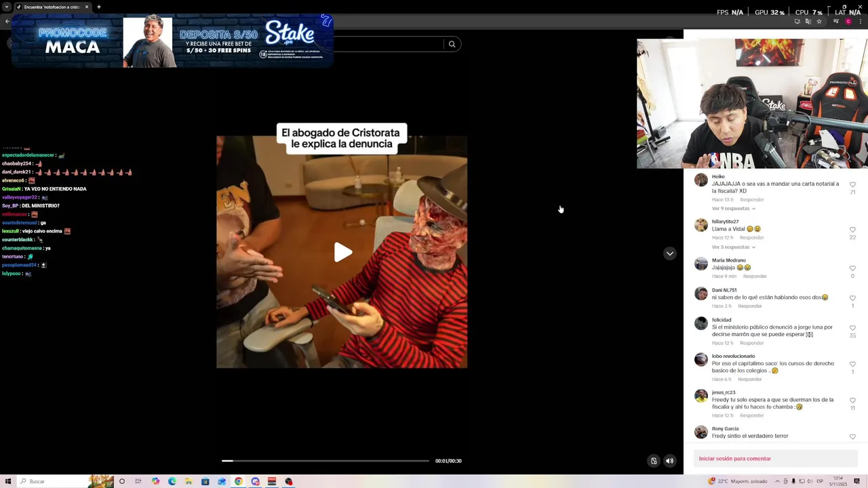Bookmark this page with the star icon

coord(819,22)
